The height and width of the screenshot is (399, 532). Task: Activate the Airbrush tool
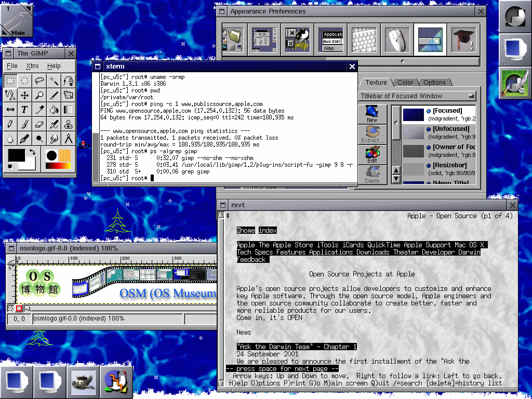pyautogui.click(x=54, y=124)
